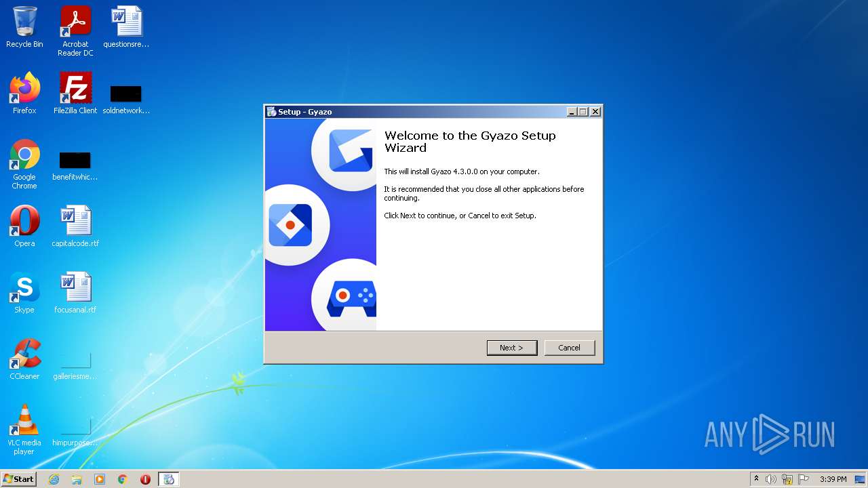Screen dimensions: 868x488
Task: Click the 'Welcome to the Gyazo Setup Wizard' heading
Action: [470, 142]
